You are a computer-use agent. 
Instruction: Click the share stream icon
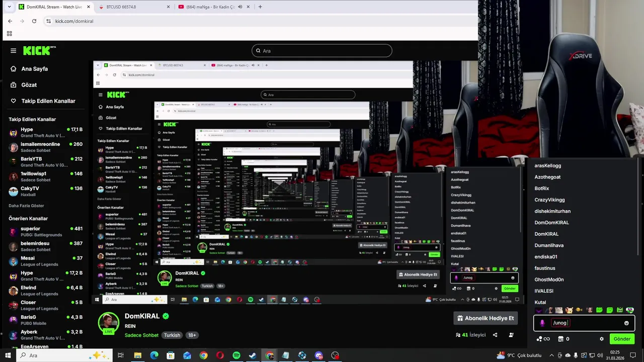495,335
